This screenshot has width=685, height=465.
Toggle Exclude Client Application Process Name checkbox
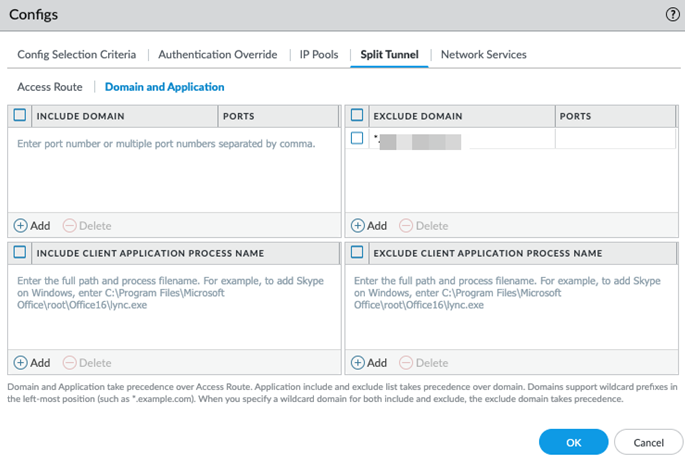coord(357,253)
